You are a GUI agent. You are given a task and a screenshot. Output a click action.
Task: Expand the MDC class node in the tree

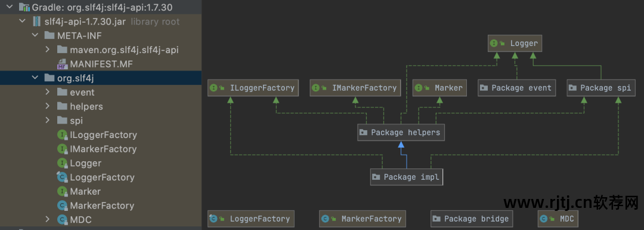click(48, 219)
